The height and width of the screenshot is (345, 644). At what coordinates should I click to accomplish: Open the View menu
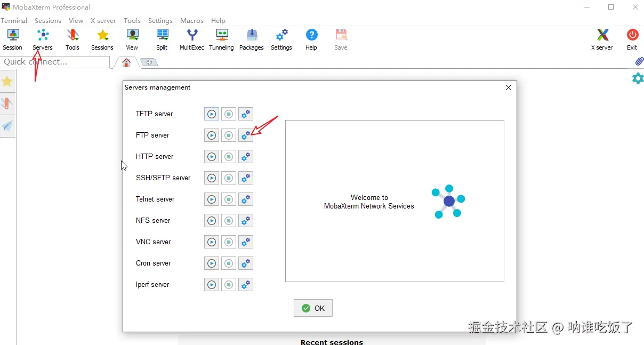76,20
